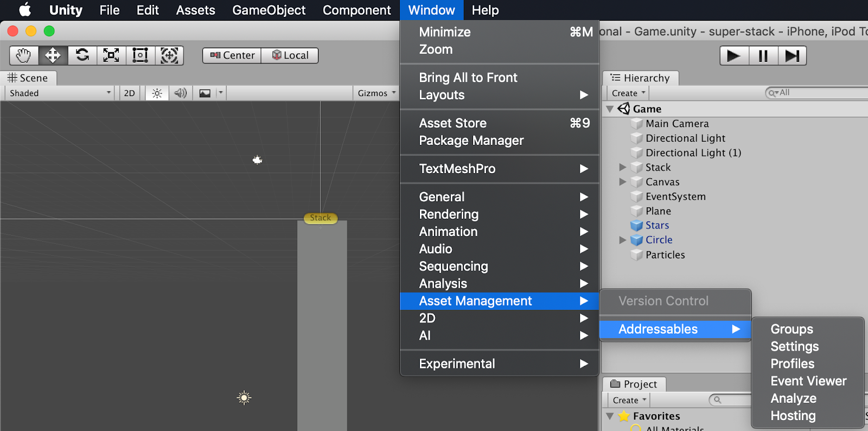Expand the TextMeshPro submenu
Viewport: 868px width, 431px height.
(499, 169)
